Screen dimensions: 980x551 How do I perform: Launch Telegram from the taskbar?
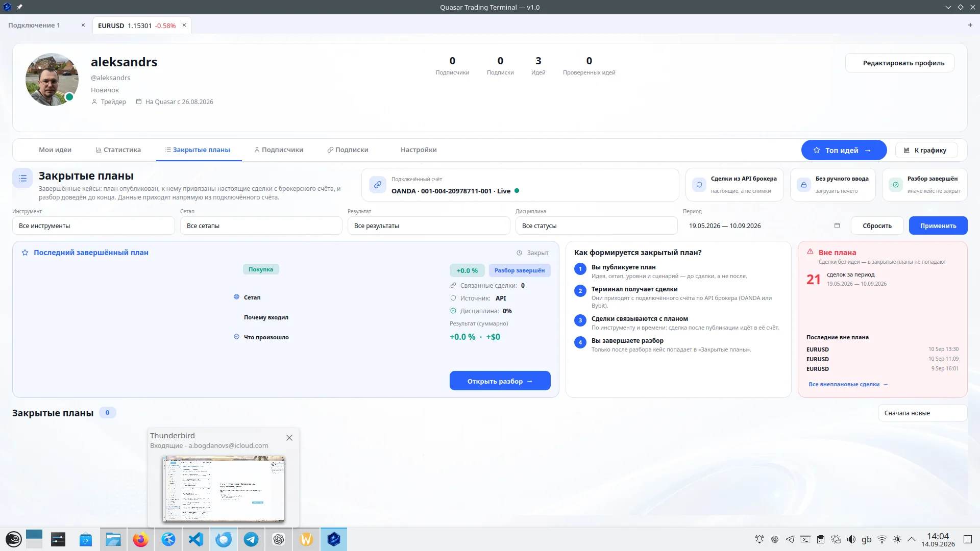click(x=251, y=539)
